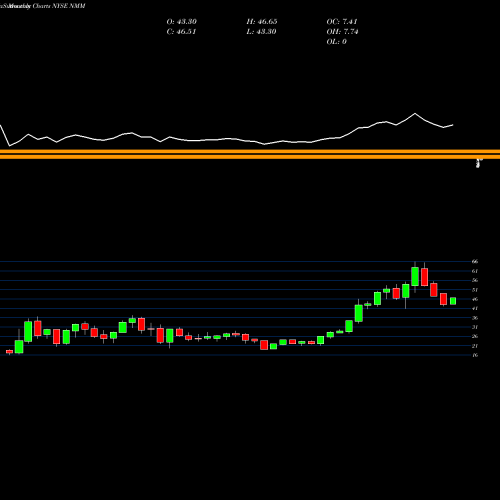Click the 26 price axis label
Image resolution: width=500 pixels, height=500 pixels.
(475, 336)
